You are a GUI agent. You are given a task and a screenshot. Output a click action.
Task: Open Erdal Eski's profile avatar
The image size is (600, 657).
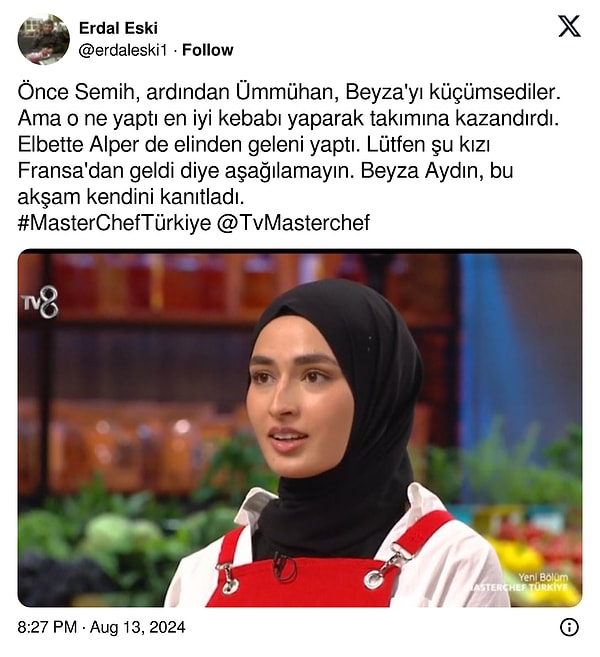point(44,39)
